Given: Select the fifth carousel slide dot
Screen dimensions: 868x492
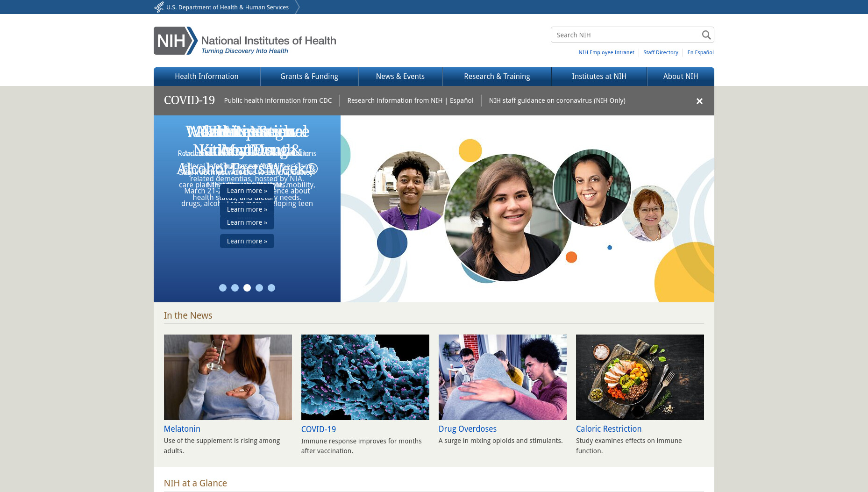Looking at the screenshot, I should (x=271, y=288).
